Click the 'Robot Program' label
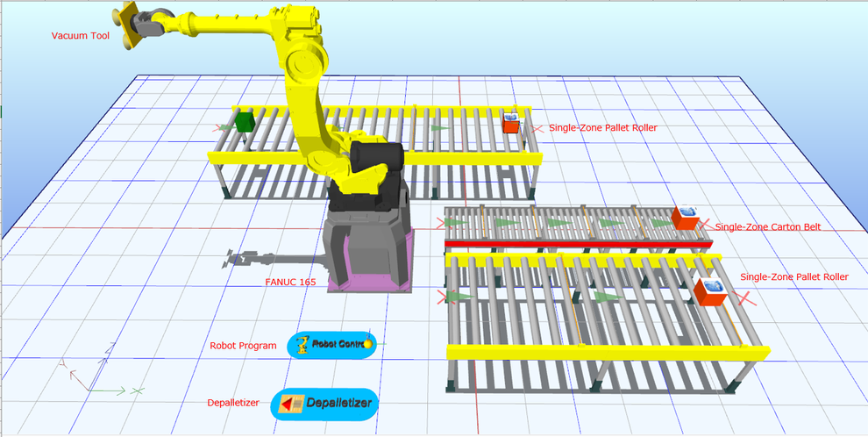Image resolution: width=868 pixels, height=437 pixels. tap(243, 346)
